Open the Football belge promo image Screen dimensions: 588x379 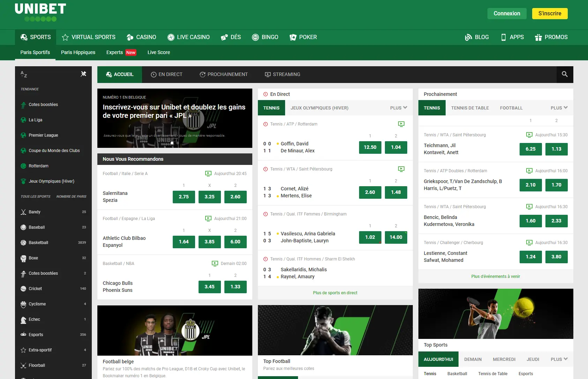[175, 331]
